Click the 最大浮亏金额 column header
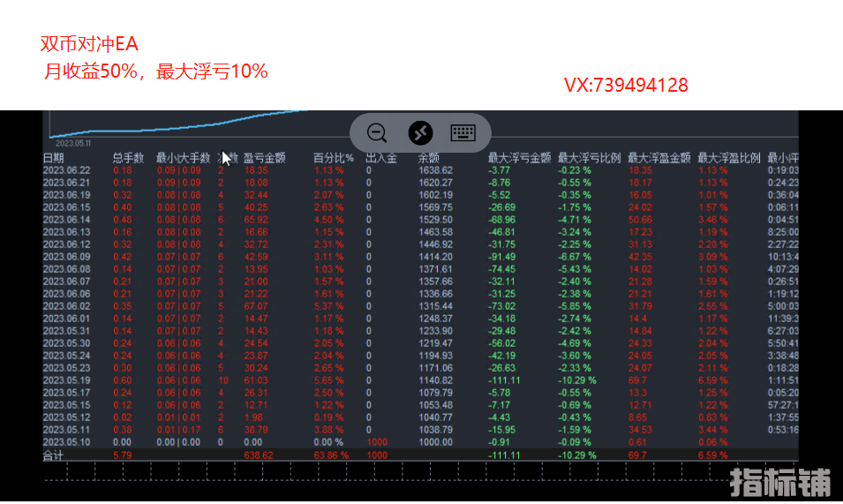This screenshot has height=504, width=843. coord(519,158)
